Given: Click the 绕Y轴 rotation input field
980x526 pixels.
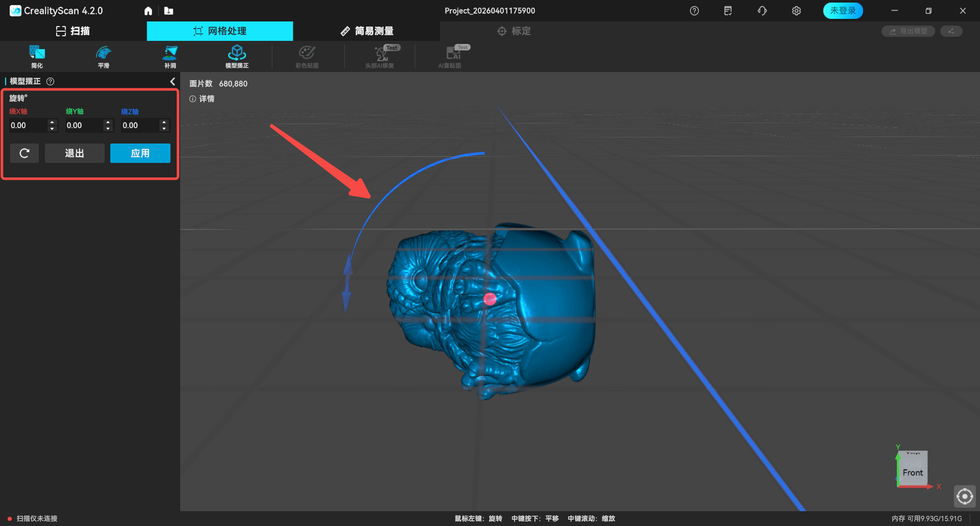Looking at the screenshot, I should [83, 126].
